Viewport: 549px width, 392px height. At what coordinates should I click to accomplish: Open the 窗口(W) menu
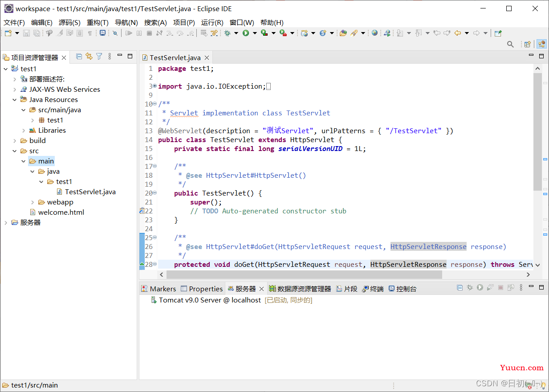coord(242,23)
